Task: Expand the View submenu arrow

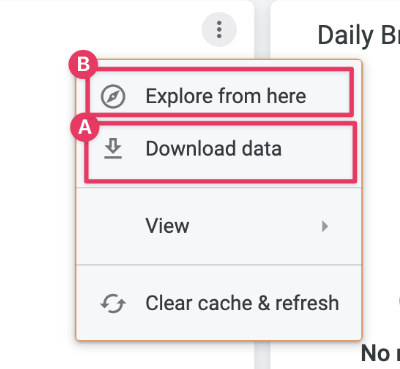Action: pyautogui.click(x=325, y=226)
